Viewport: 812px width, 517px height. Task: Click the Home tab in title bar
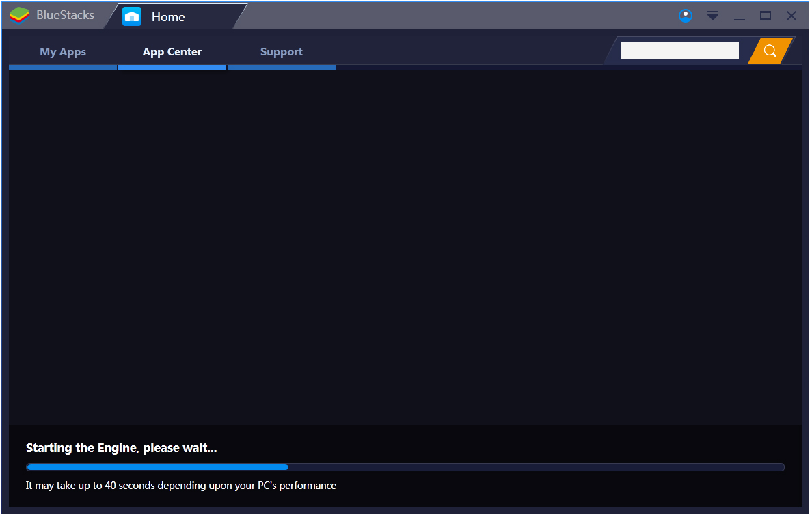pyautogui.click(x=168, y=17)
